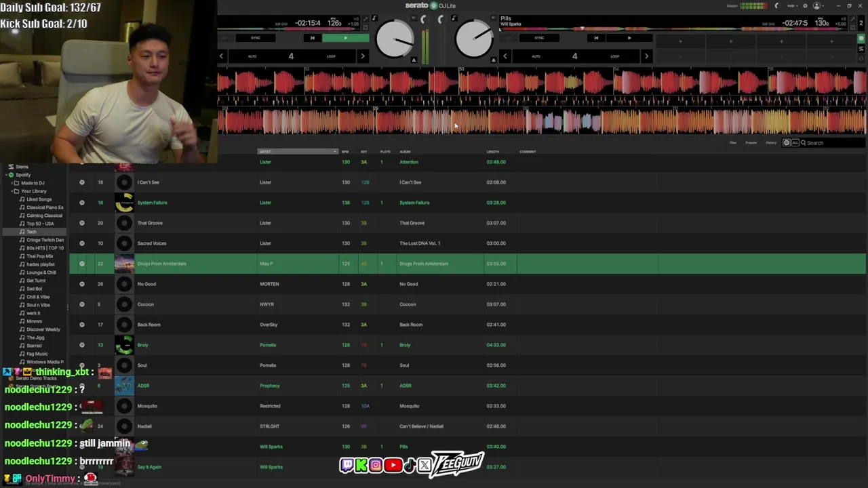Open the Files panel
The height and width of the screenshot is (488, 868).
pyautogui.click(x=733, y=143)
